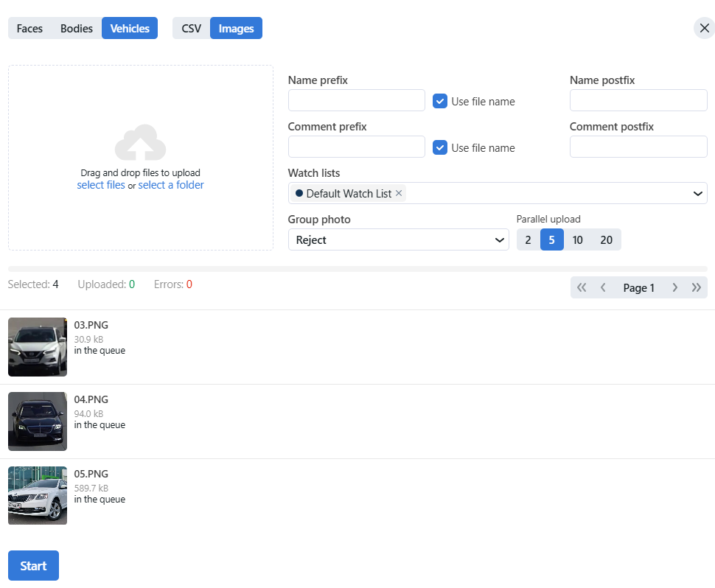
Task: Go to next page arrow
Action: click(674, 288)
